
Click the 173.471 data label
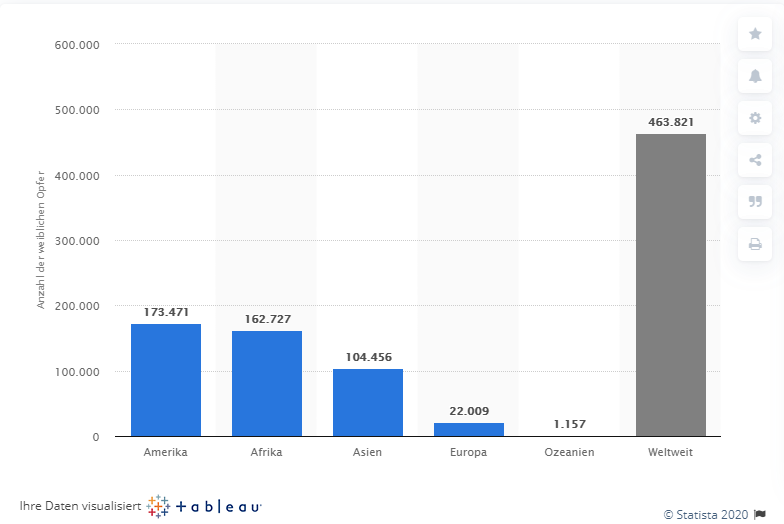[x=166, y=312]
